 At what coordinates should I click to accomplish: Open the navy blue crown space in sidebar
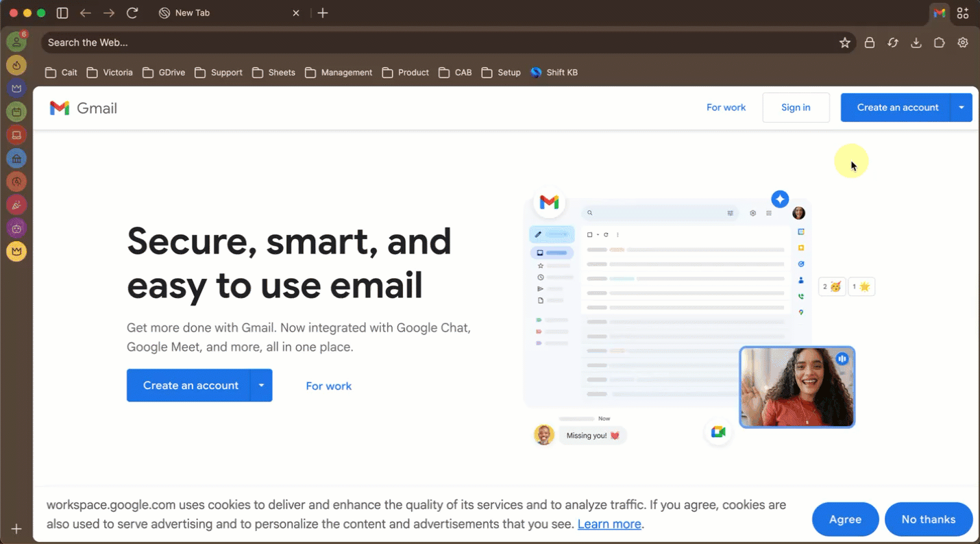coord(16,88)
